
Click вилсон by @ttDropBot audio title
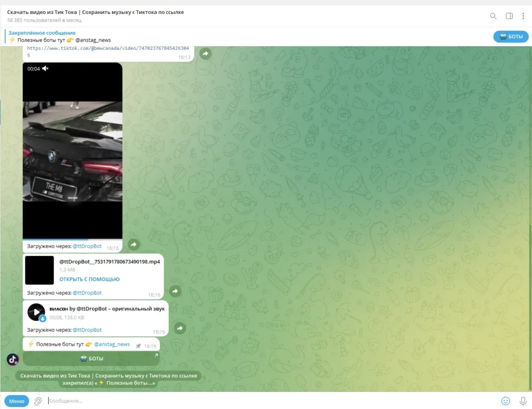click(x=107, y=309)
